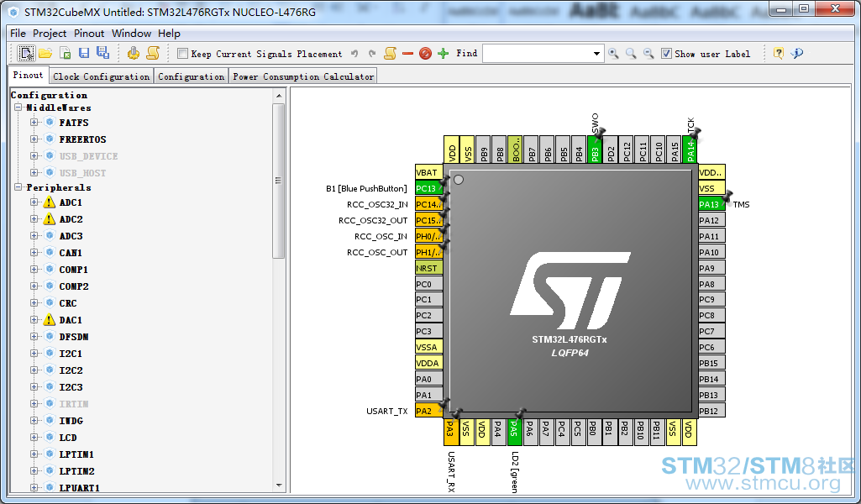Open the Pinout menu
Screen dimensions: 861x504
pyautogui.click(x=89, y=34)
